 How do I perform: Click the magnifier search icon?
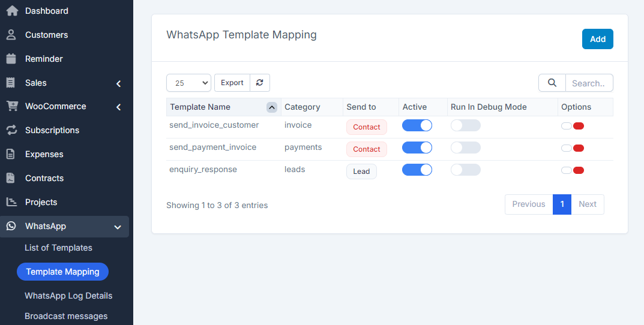pyautogui.click(x=552, y=83)
